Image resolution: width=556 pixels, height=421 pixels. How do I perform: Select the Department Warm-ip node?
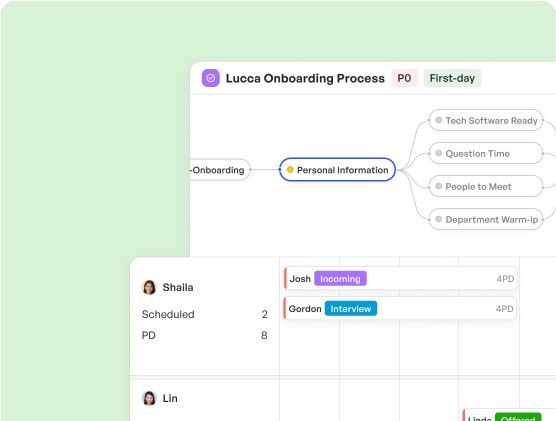point(486,219)
